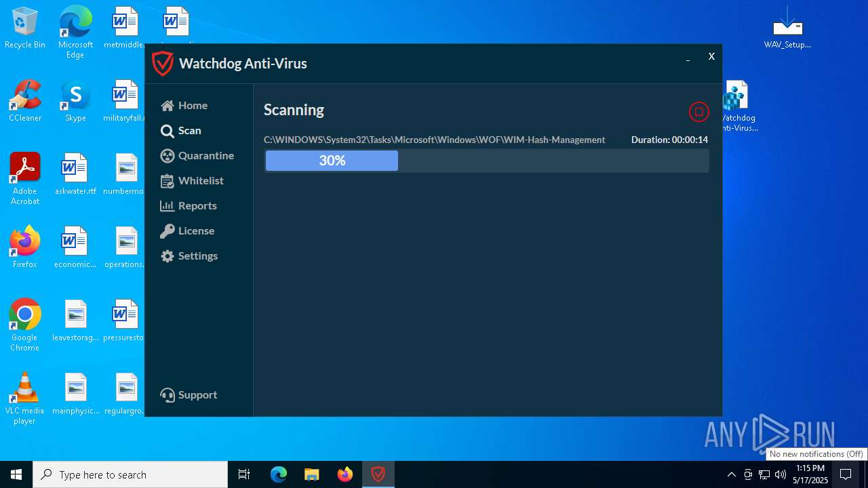
Task: Stop the running scan with red stop icon
Action: (698, 112)
